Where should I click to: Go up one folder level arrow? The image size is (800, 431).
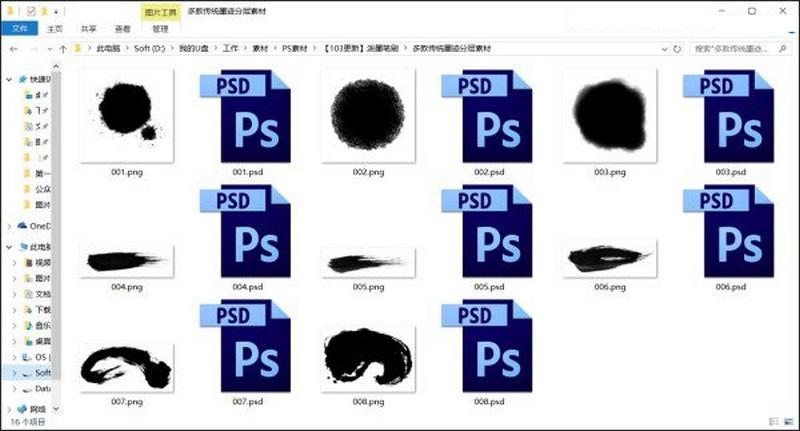click(63, 49)
